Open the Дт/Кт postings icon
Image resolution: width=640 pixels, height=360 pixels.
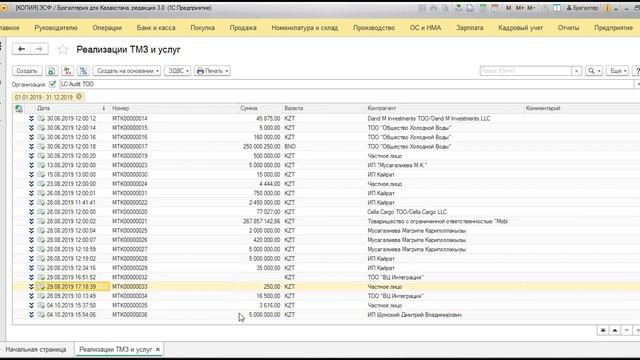tap(67, 71)
